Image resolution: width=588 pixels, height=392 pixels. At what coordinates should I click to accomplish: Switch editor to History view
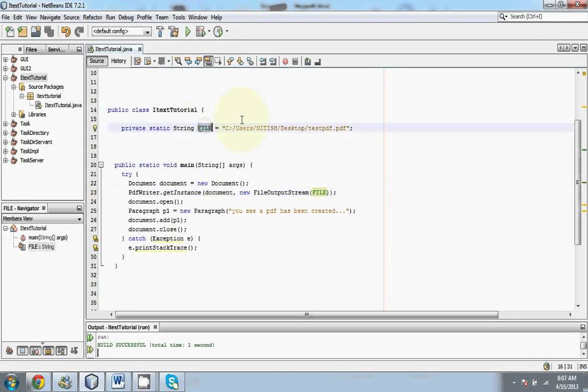[x=119, y=61]
